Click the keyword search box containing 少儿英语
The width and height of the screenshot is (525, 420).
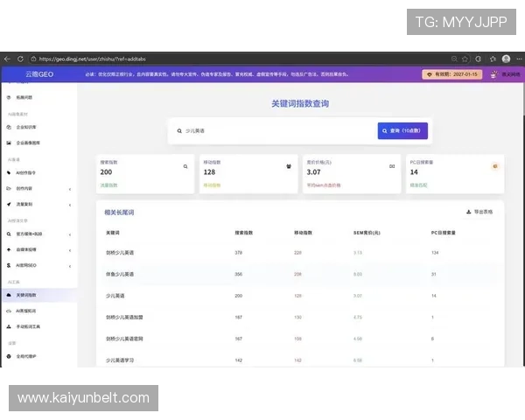coord(273,131)
